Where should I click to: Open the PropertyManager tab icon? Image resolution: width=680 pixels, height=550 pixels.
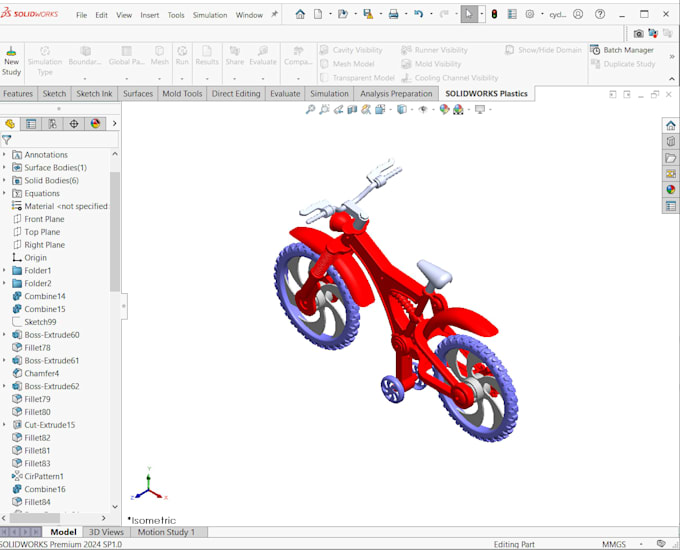pyautogui.click(x=31, y=124)
